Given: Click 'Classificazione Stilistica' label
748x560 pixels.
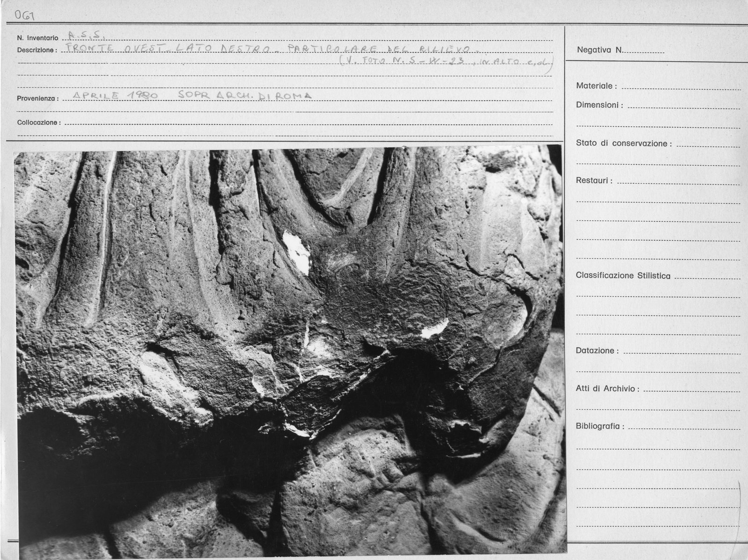Looking at the screenshot, I should pos(623,276).
